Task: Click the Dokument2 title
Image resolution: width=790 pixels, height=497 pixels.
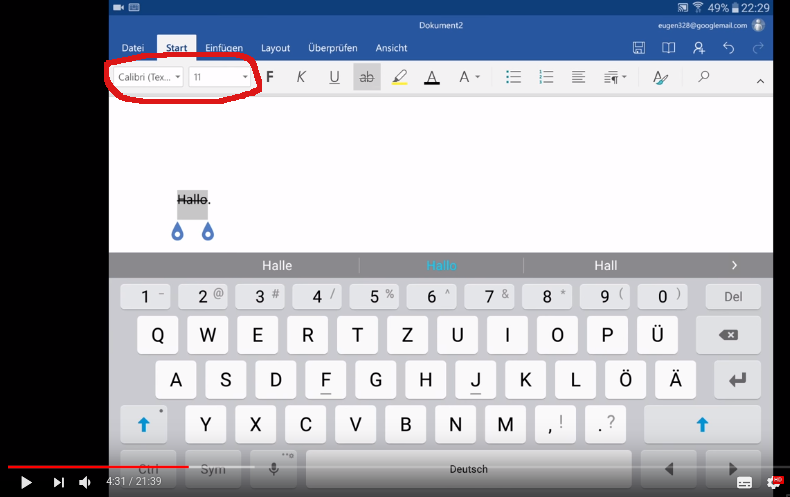Action: pyautogui.click(x=441, y=25)
